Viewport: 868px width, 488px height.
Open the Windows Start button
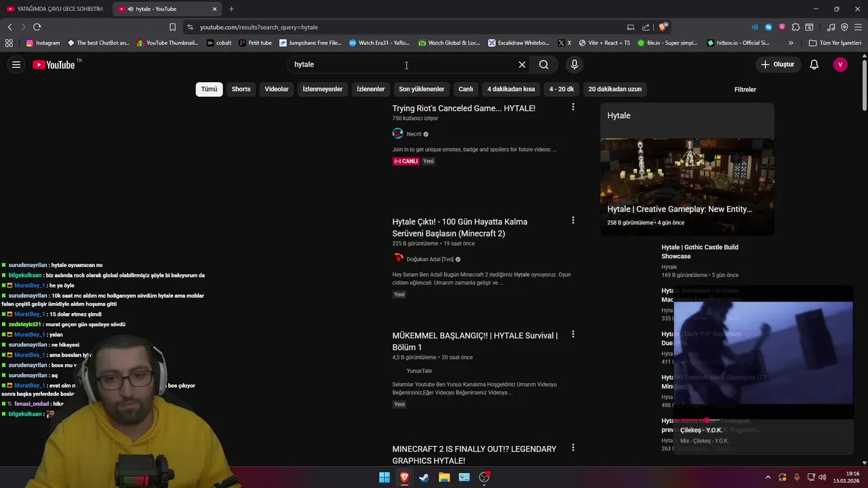(x=384, y=477)
